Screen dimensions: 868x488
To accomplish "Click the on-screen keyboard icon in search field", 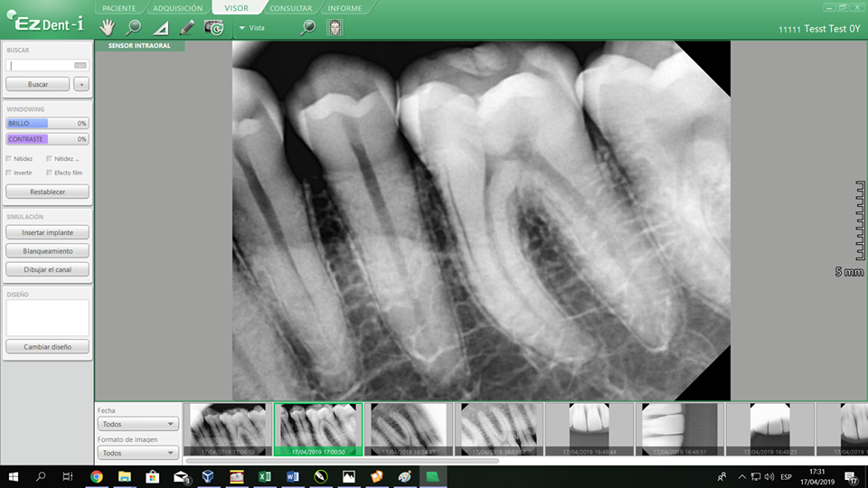I will [x=80, y=65].
